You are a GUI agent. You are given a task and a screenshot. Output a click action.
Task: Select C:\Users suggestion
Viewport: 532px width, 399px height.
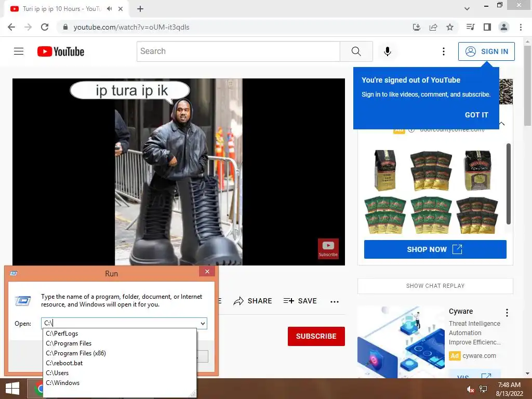tap(120, 373)
